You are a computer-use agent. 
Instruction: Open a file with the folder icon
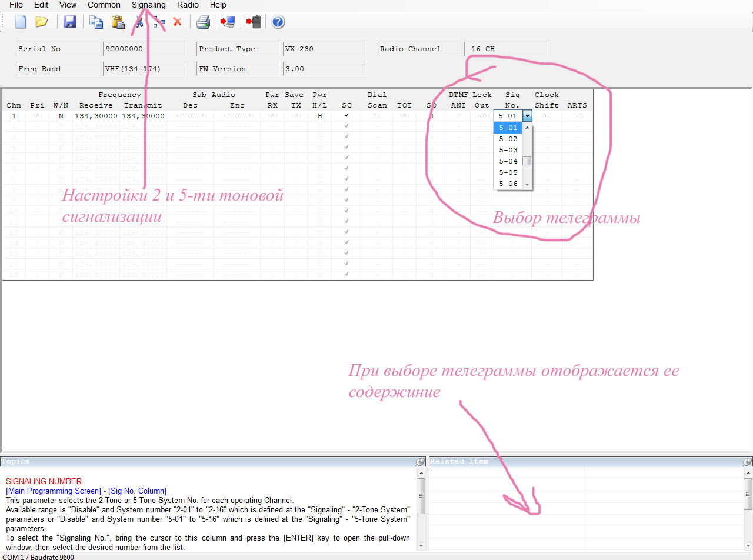pyautogui.click(x=41, y=22)
